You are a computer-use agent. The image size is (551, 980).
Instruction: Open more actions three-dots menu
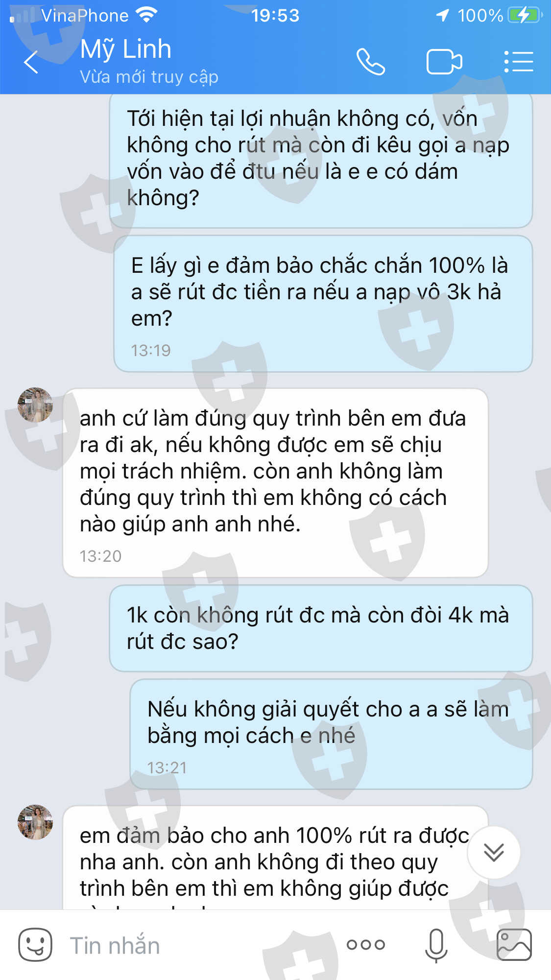[x=366, y=945]
